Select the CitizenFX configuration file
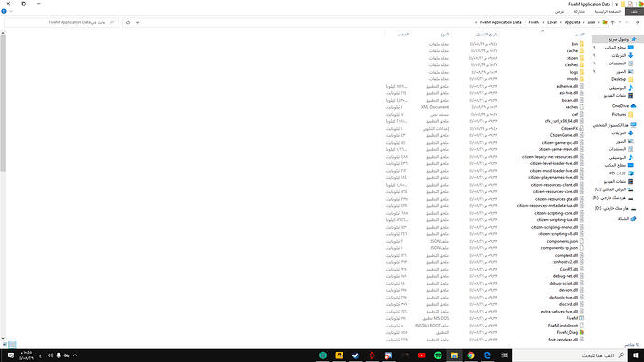Image resolution: width=644 pixels, height=362 pixels. [572, 129]
